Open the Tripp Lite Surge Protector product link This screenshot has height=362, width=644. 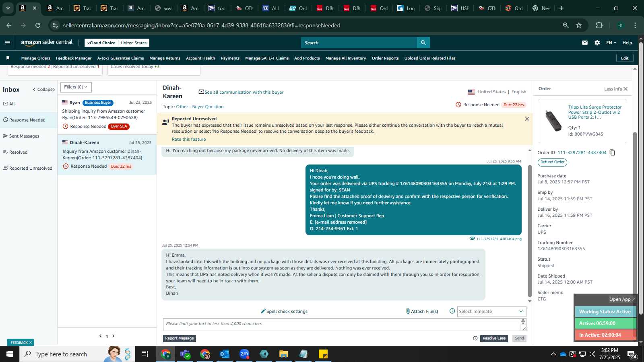595,112
